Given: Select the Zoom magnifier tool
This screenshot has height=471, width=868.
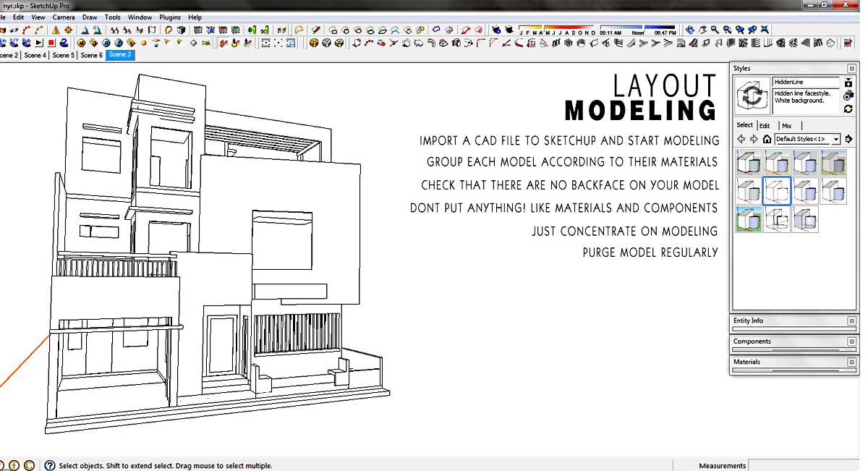Looking at the screenshot, I should coord(715,30).
